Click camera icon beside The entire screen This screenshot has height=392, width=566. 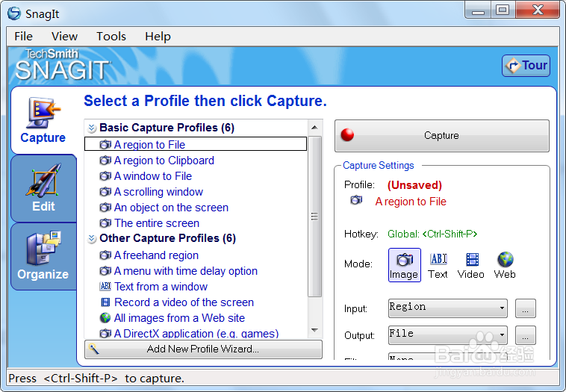[x=105, y=223]
